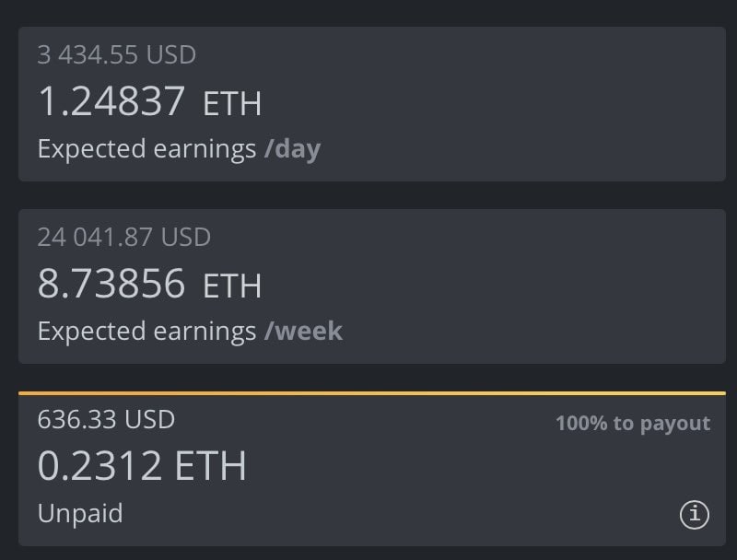Click the /week period text
737x560 pixels.
(303, 331)
